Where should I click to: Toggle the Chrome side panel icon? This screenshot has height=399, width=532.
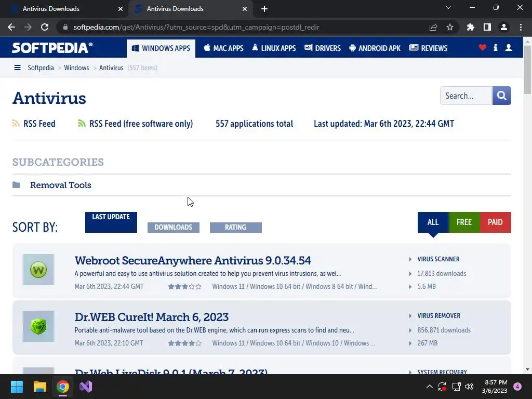[487, 27]
